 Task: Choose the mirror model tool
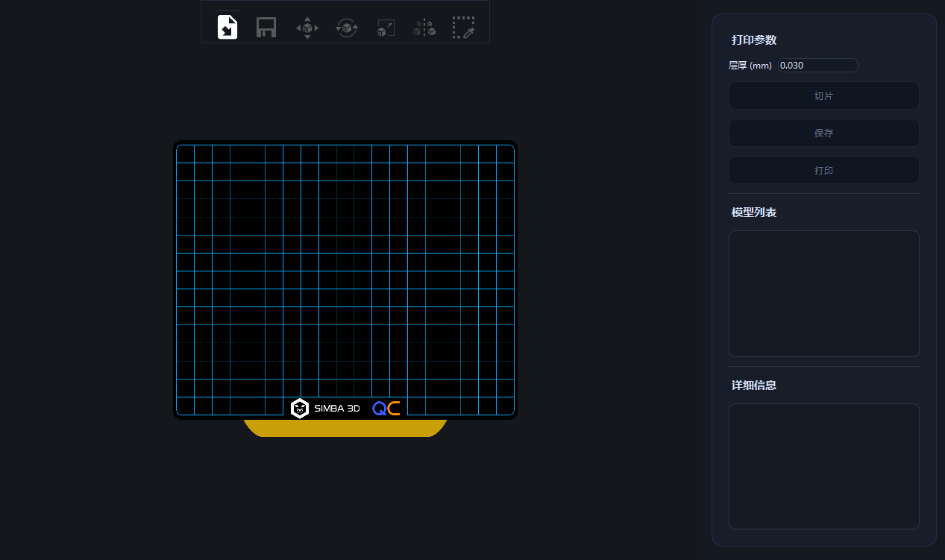pyautogui.click(x=424, y=28)
